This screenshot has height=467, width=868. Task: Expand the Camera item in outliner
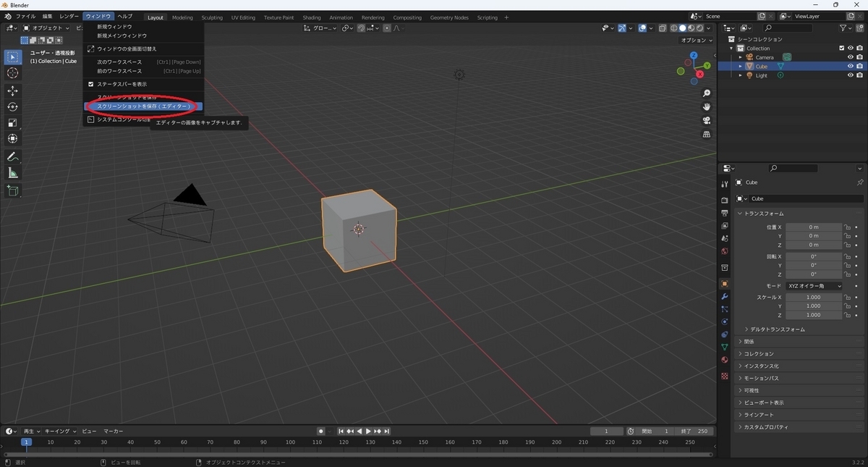740,57
